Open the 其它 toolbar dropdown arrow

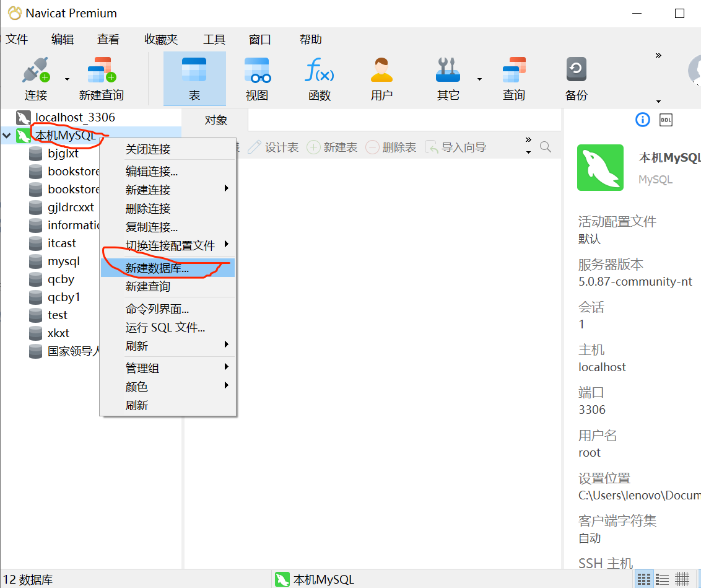479,77
